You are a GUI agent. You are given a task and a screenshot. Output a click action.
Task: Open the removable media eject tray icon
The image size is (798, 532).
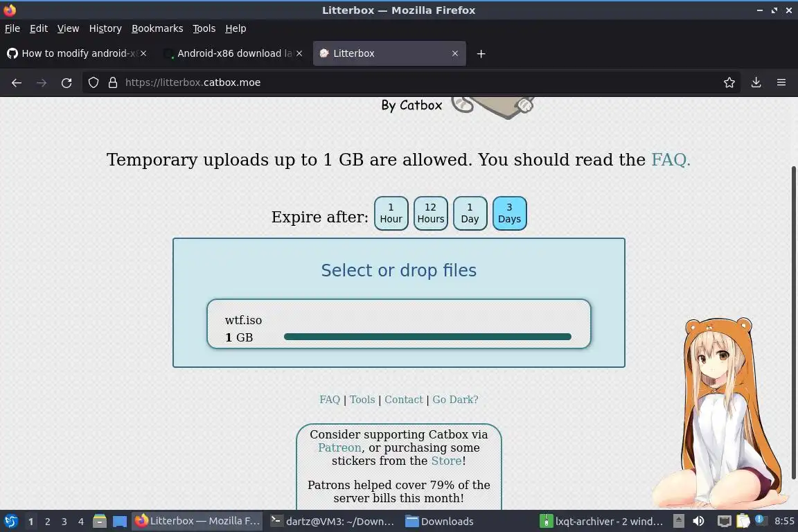[678, 521]
